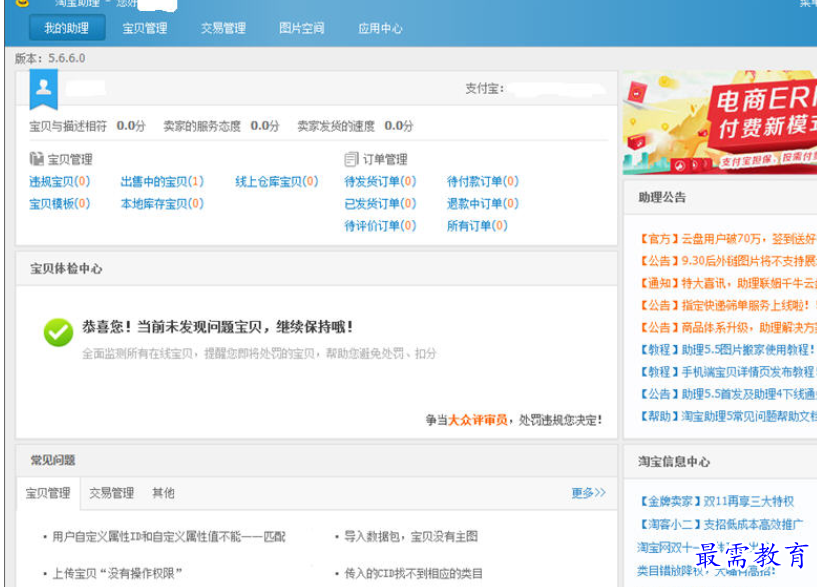Open 应用中心 tab
The height and width of the screenshot is (587, 817).
coord(380,28)
